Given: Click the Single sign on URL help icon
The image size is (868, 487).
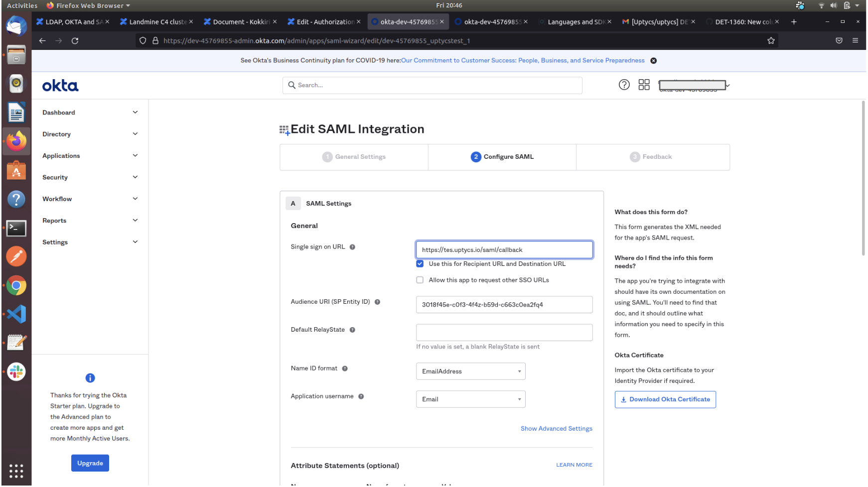Looking at the screenshot, I should (x=352, y=247).
